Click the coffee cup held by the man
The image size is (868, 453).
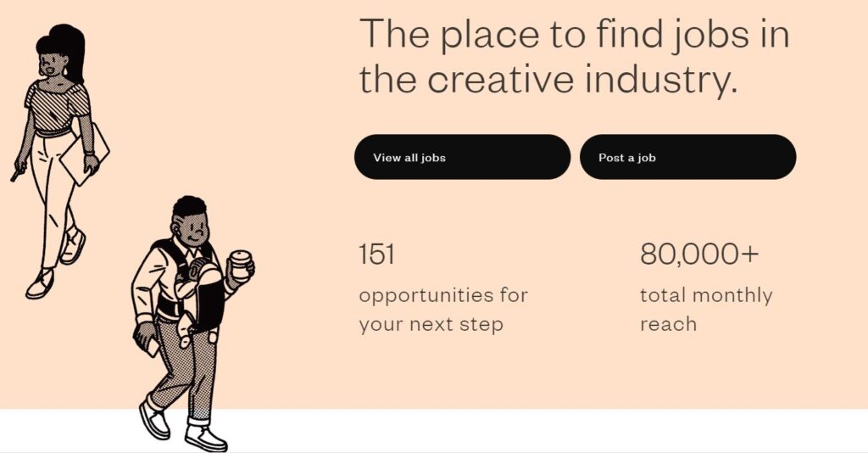[241, 265]
